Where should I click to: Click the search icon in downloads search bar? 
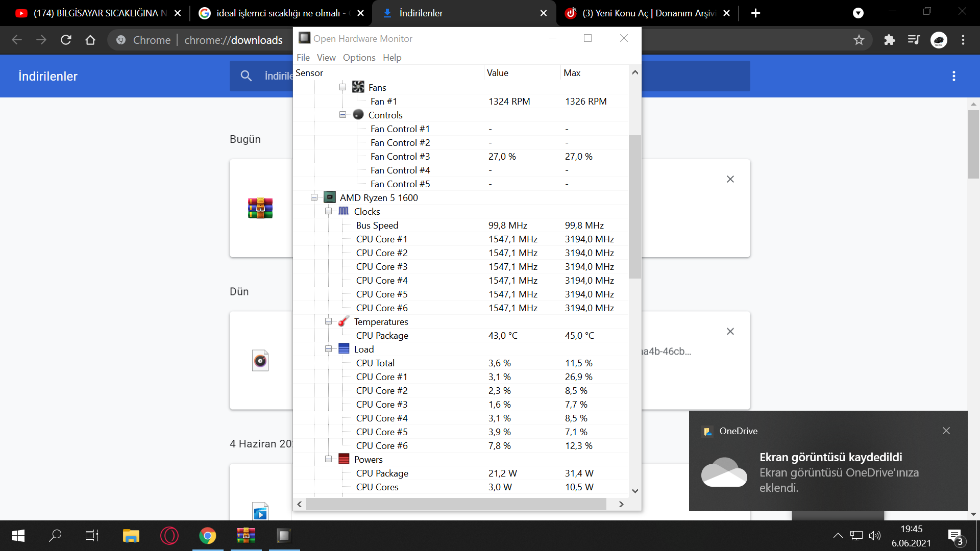(246, 76)
